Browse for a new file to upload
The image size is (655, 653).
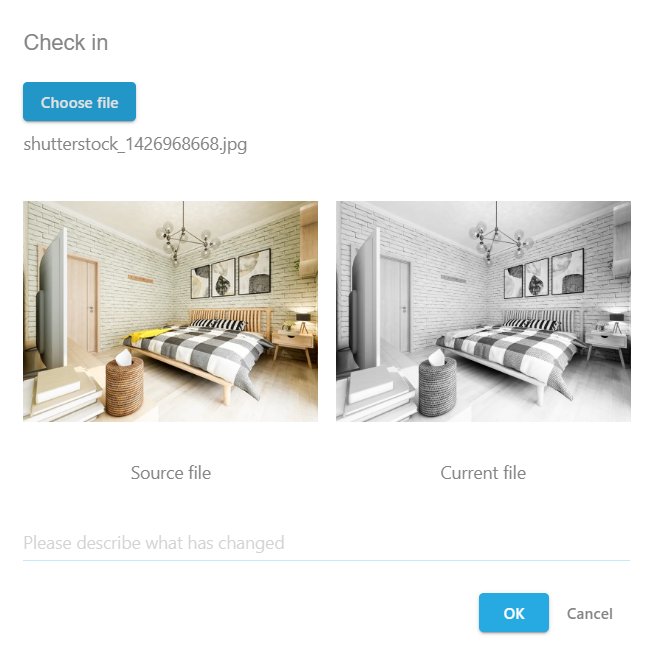[x=79, y=102]
